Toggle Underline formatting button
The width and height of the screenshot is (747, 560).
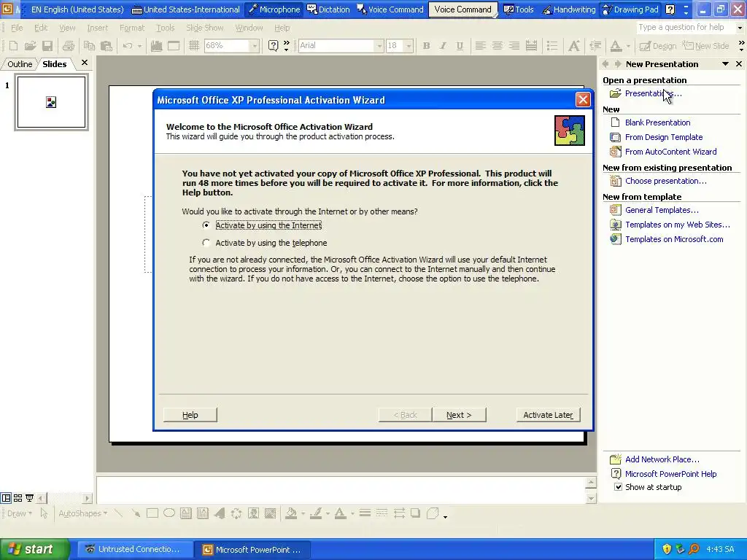[460, 46]
